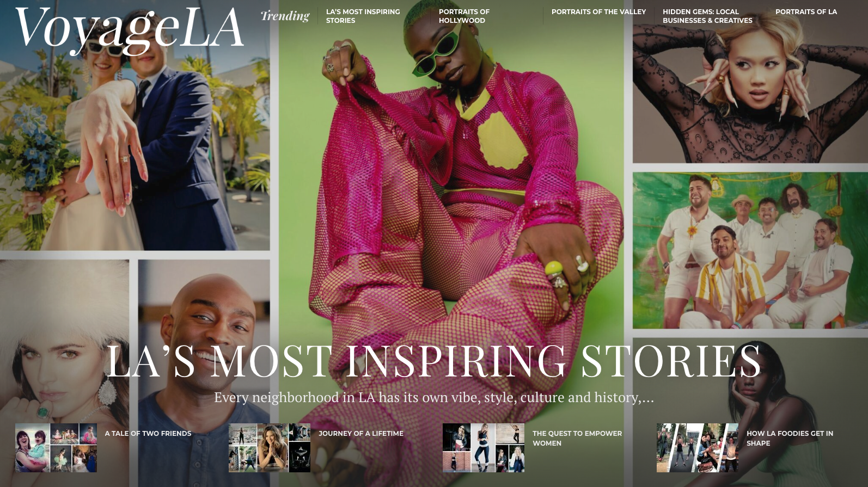Open A Tale of Two Friends article
Viewport: 868px width, 487px height.
click(148, 434)
